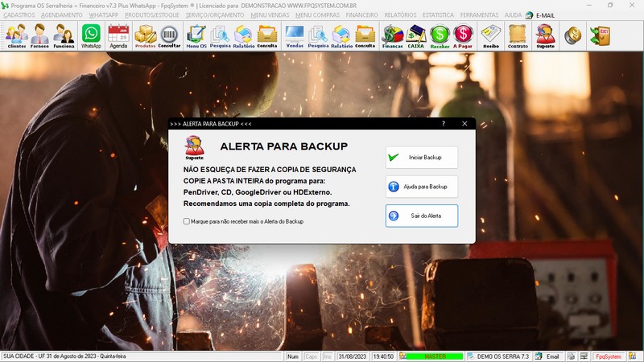Open the FINANCEIRO menu
The width and height of the screenshot is (644, 362).
[361, 14]
